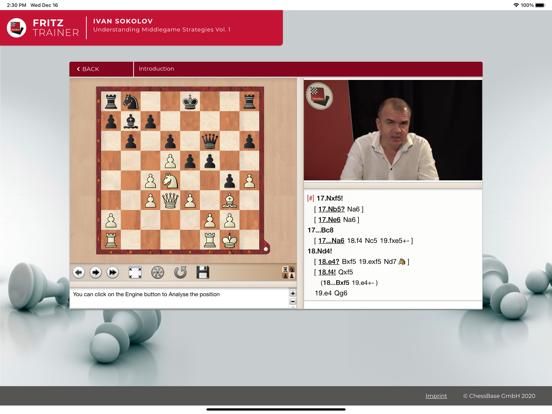The width and height of the screenshot is (552, 414).
Task: Click the white queen on d3
Action: [x=170, y=201]
